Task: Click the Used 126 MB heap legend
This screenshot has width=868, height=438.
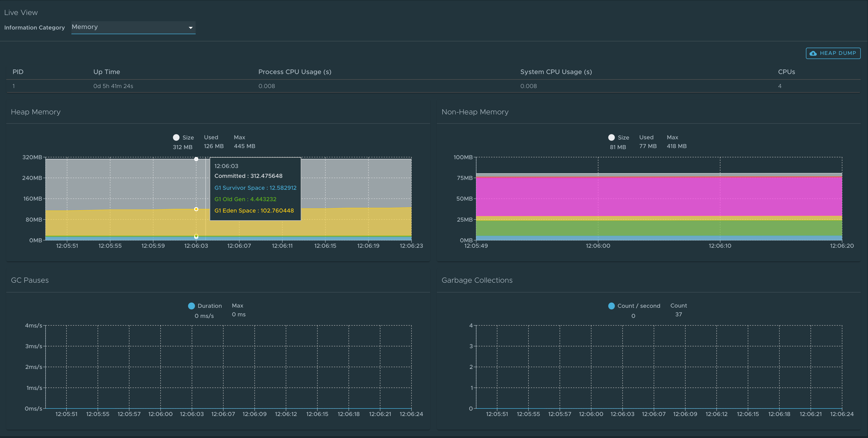Action: [214, 142]
